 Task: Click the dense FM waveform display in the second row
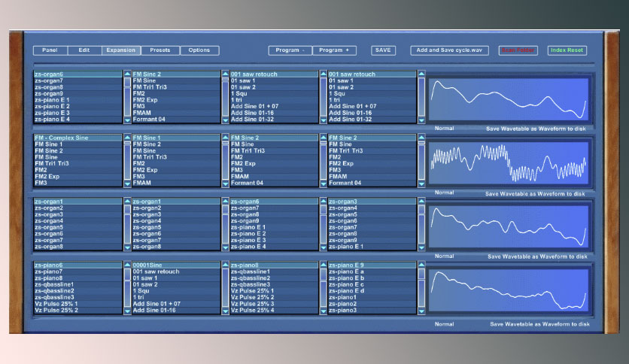[x=509, y=163]
